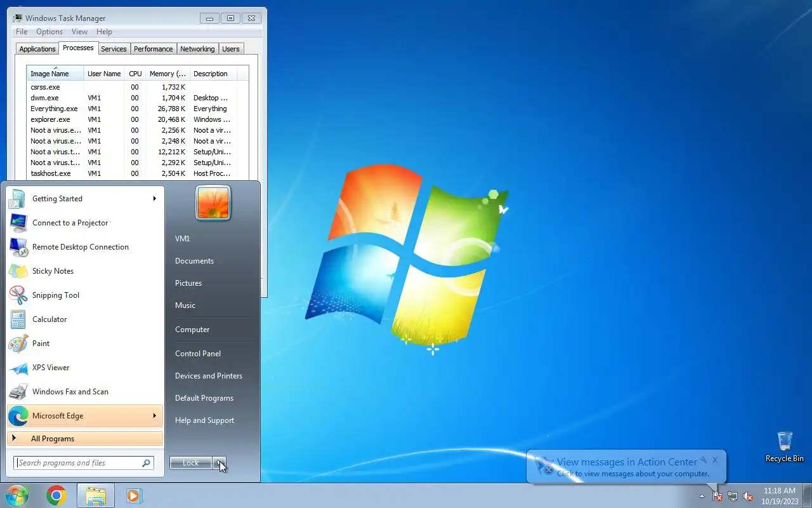Click the network tray icon
This screenshot has height=508, width=812.
coord(733,497)
